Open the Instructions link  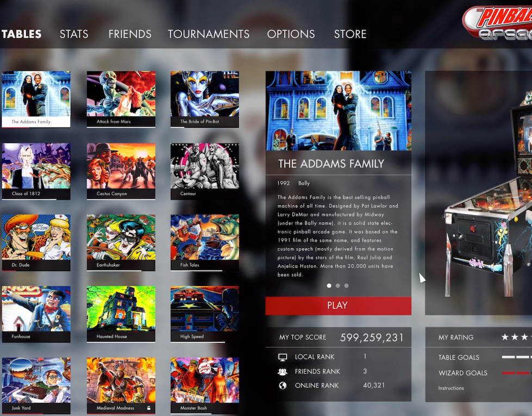pyautogui.click(x=451, y=388)
